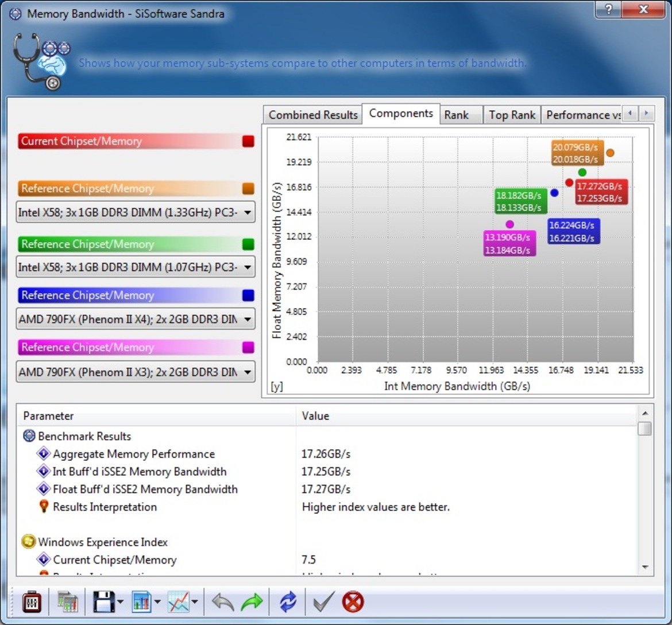Click the copy results spreadsheet icon
The image size is (672, 625).
coord(68,602)
